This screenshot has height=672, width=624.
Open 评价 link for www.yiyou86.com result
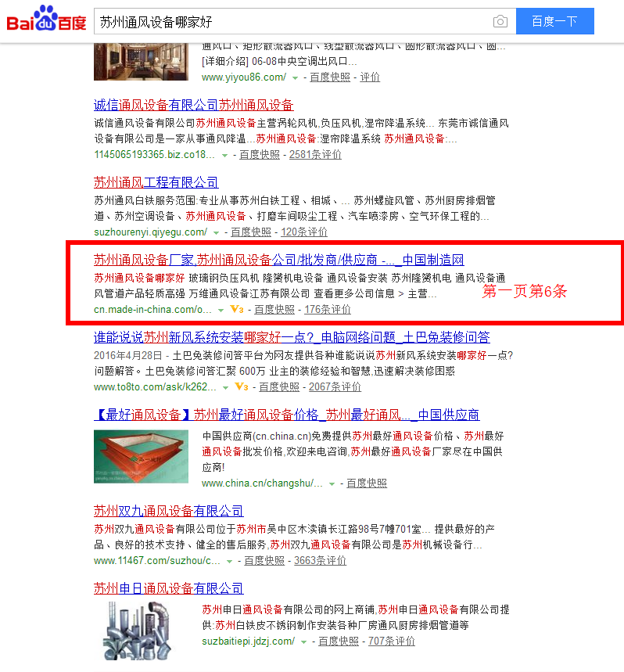point(370,77)
